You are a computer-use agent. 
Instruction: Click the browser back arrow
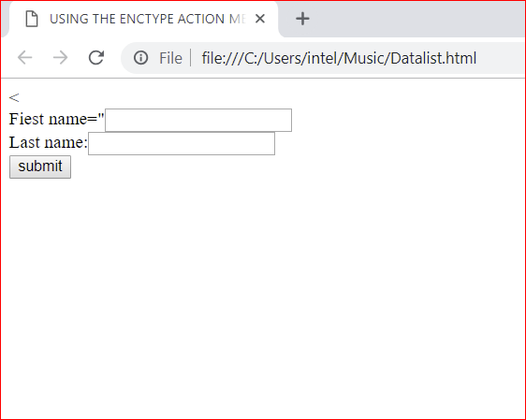(25, 58)
